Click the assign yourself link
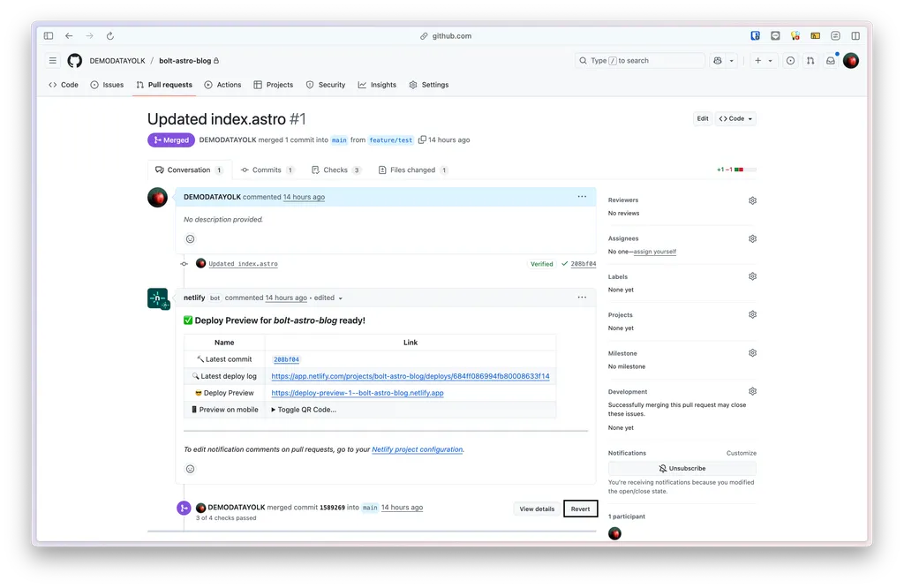The width and height of the screenshot is (904, 588). [x=655, y=252]
